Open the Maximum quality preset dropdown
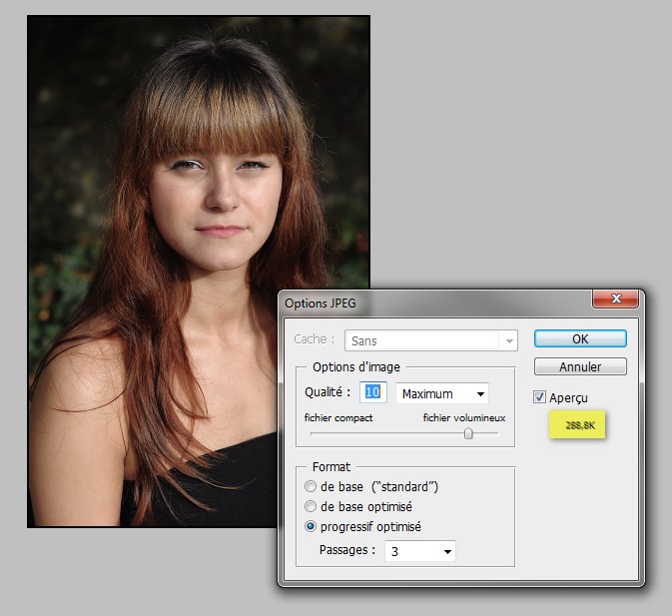This screenshot has height=616, width=672. (442, 393)
